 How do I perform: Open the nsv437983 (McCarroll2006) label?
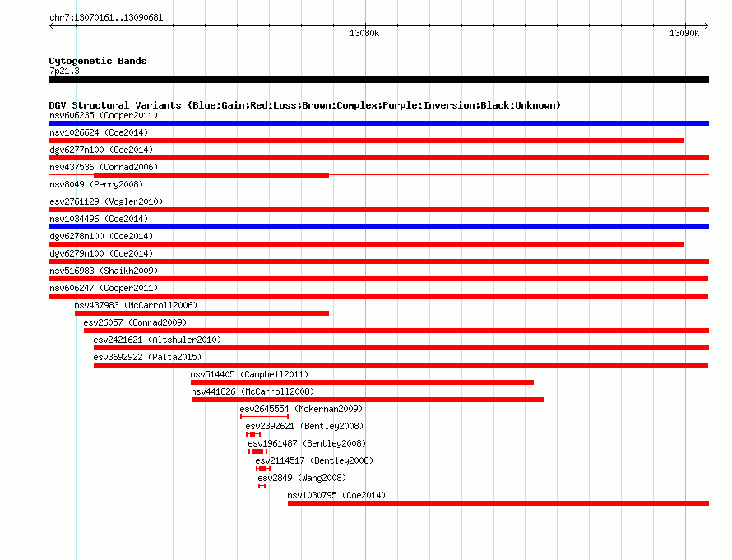click(136, 305)
